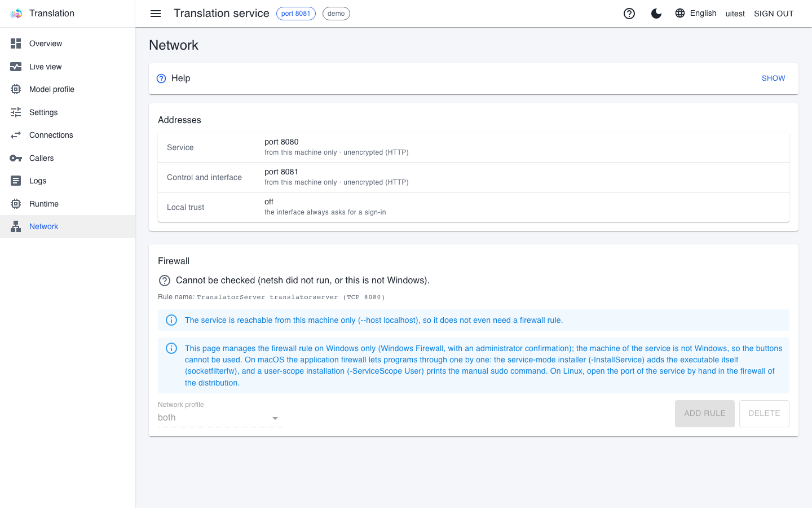Sign out of the service
The image size is (812, 508).
coord(774,14)
